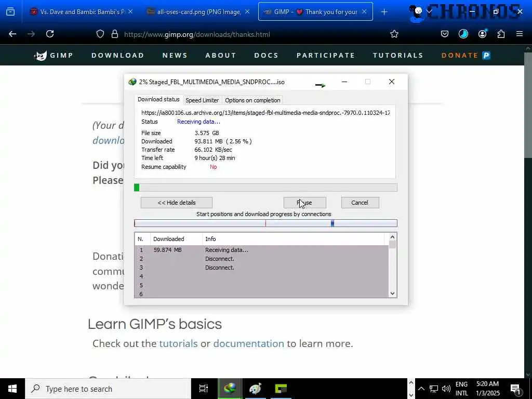Click the green download progress bar
532x399 pixels.
[265, 188]
